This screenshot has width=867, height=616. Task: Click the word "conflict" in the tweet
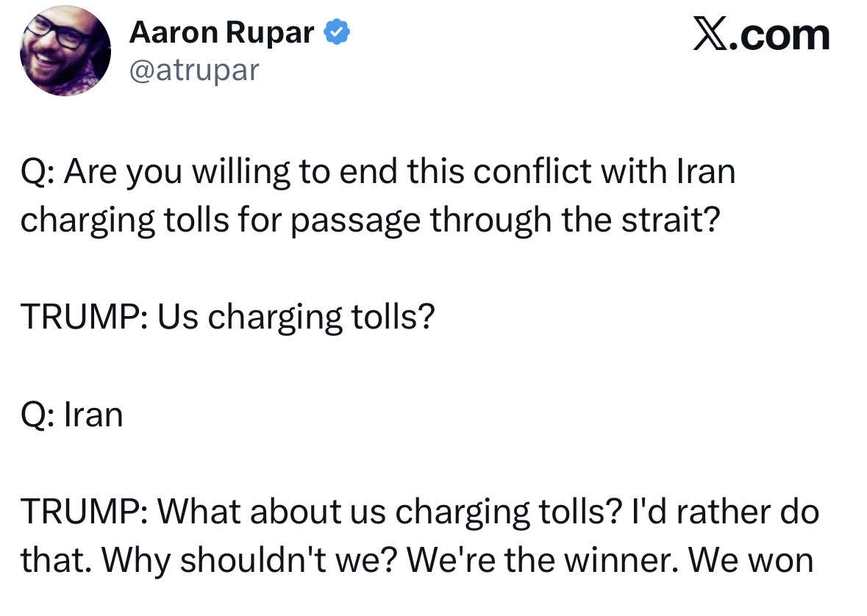pos(532,171)
